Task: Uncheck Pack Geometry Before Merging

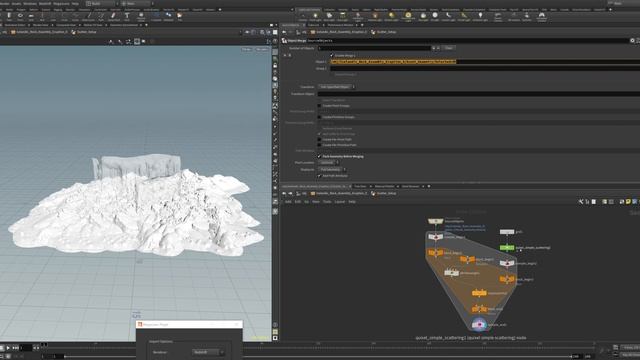Action: pyautogui.click(x=319, y=156)
